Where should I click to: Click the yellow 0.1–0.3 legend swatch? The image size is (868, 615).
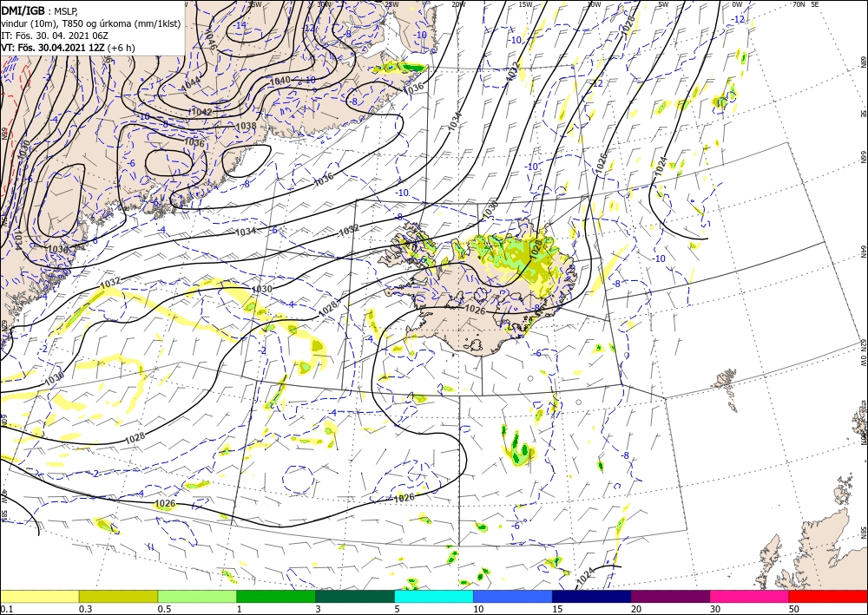pyautogui.click(x=39, y=596)
